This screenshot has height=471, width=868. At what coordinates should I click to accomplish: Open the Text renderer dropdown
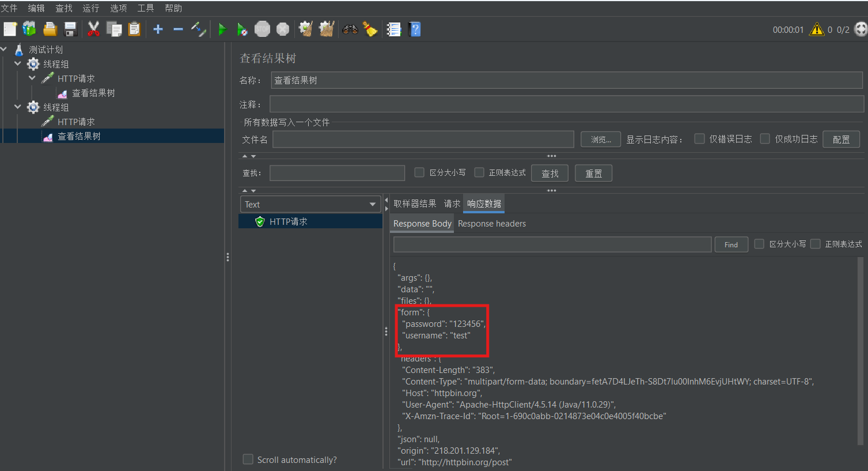(310, 204)
